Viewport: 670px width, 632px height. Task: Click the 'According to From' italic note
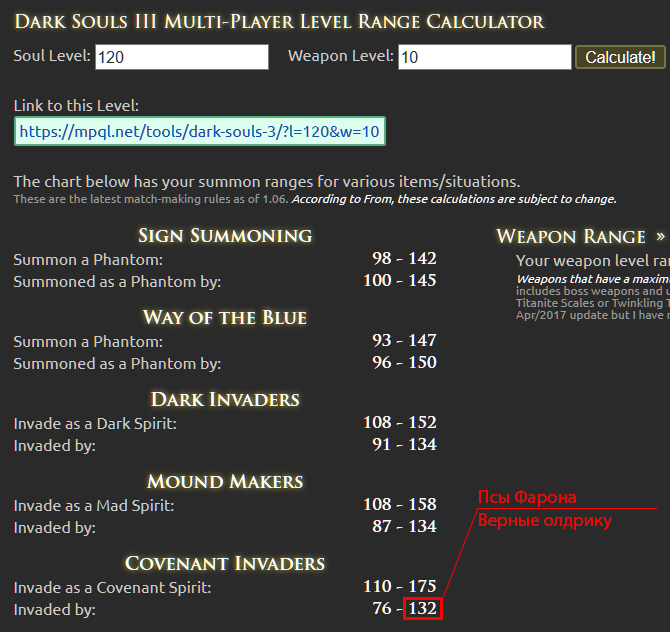pyautogui.click(x=454, y=199)
